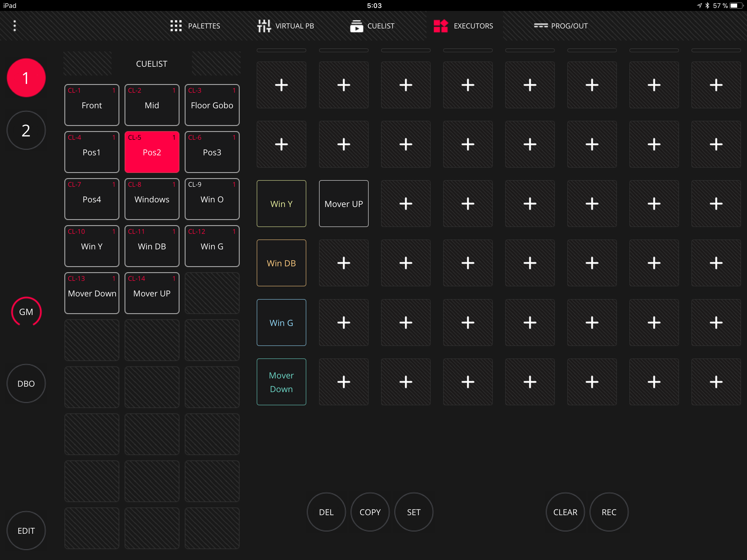The image size is (747, 560).
Task: Toggle the DBO blackout button
Action: pyautogui.click(x=26, y=383)
